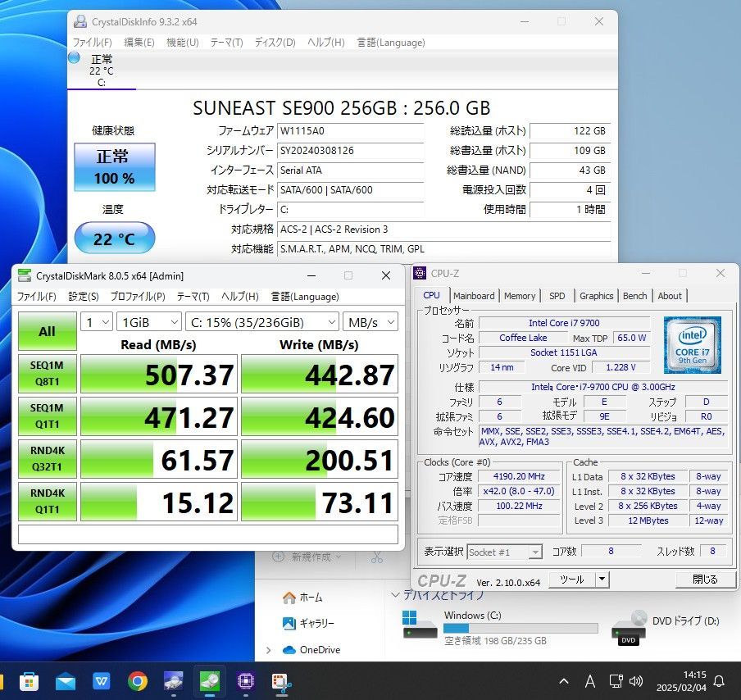This screenshot has height=700, width=741.
Task: Click the serial number field SY20240308126
Action: point(350,151)
